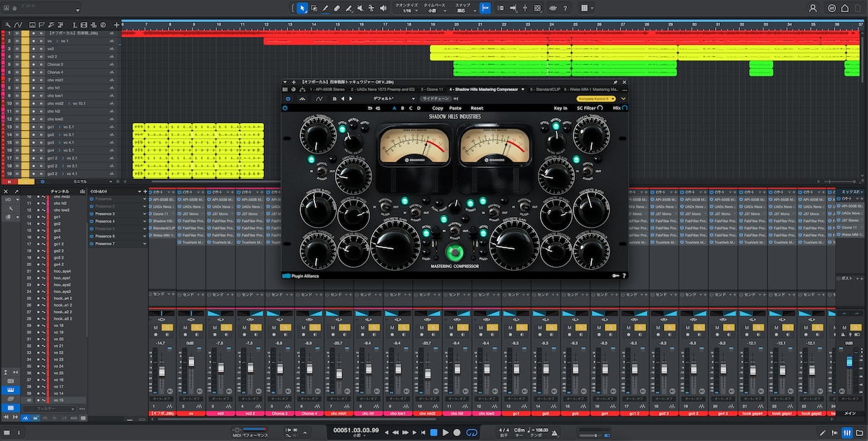Select the Eraser tool

tap(337, 8)
